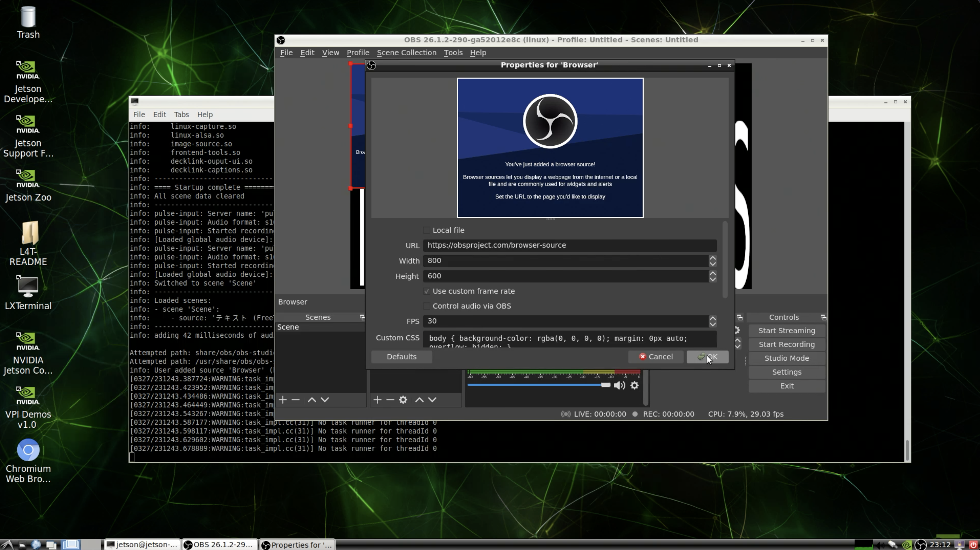Open the NVIDIA Jetson Community desktop shortcut

28,353
